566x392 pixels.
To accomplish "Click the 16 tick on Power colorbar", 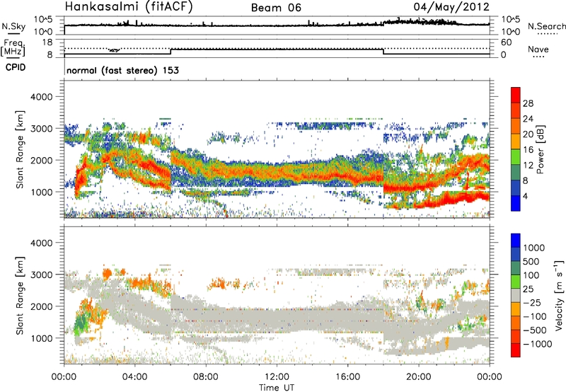I will pos(528,150).
